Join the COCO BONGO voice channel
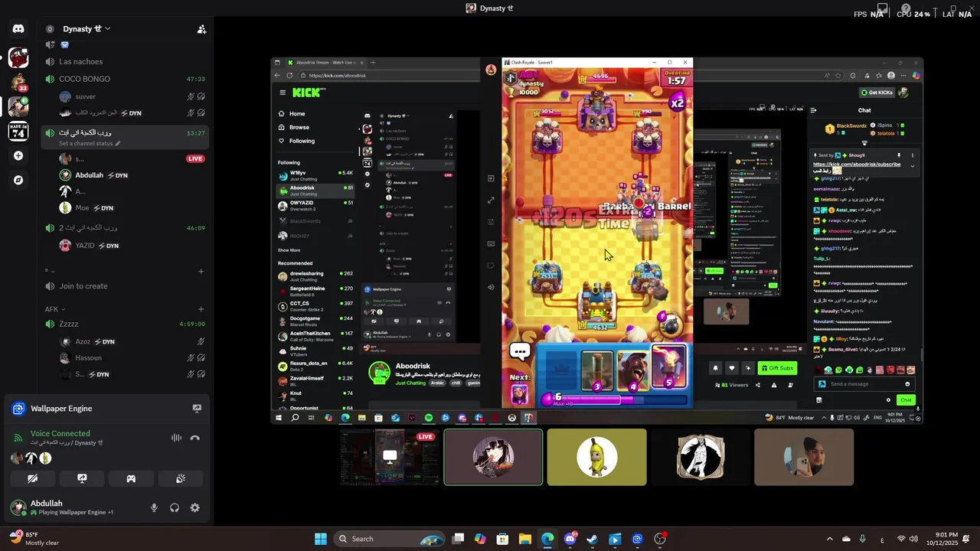Image resolution: width=980 pixels, height=551 pixels. point(125,79)
